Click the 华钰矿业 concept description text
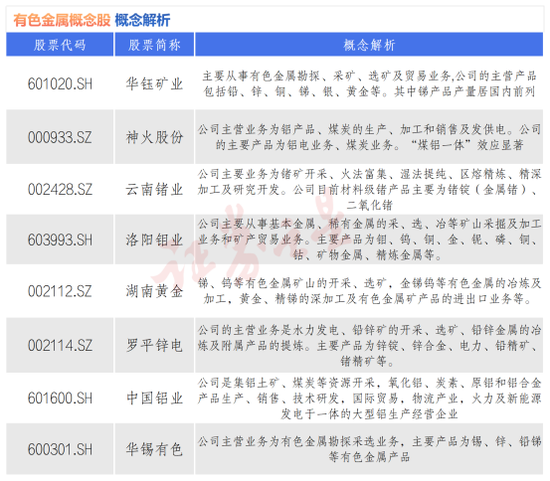550x481 pixels. pyautogui.click(x=369, y=84)
